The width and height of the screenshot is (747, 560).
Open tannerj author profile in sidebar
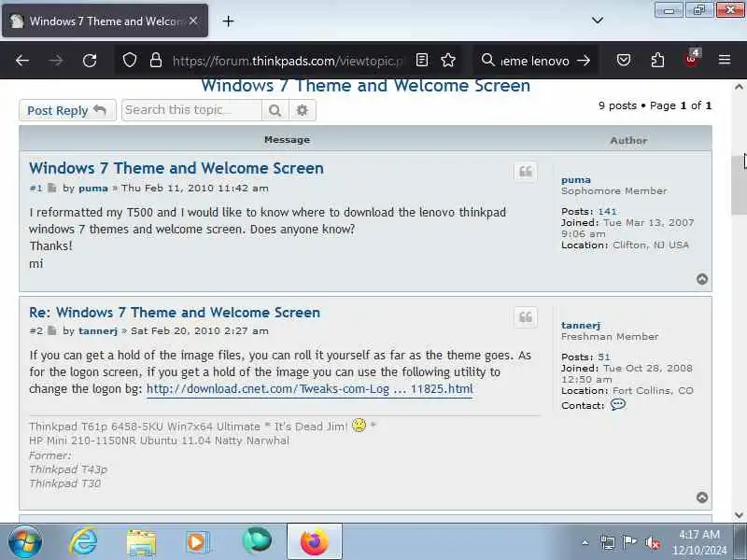pyautogui.click(x=581, y=325)
